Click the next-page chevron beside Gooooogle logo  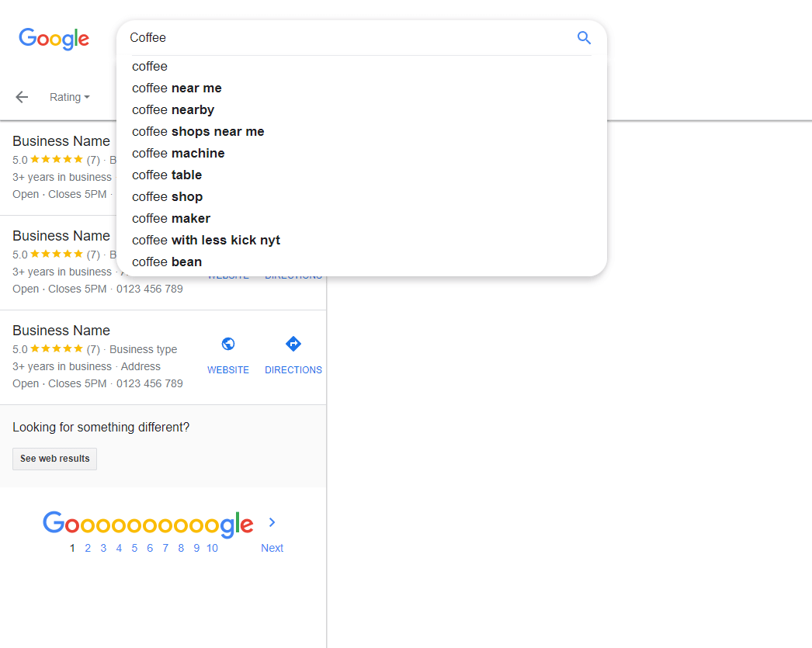(272, 522)
